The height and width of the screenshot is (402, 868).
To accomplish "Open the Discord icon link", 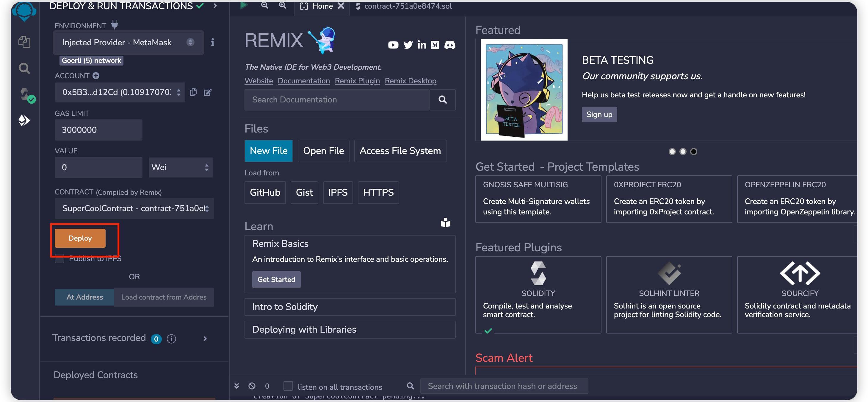I will pos(449,45).
